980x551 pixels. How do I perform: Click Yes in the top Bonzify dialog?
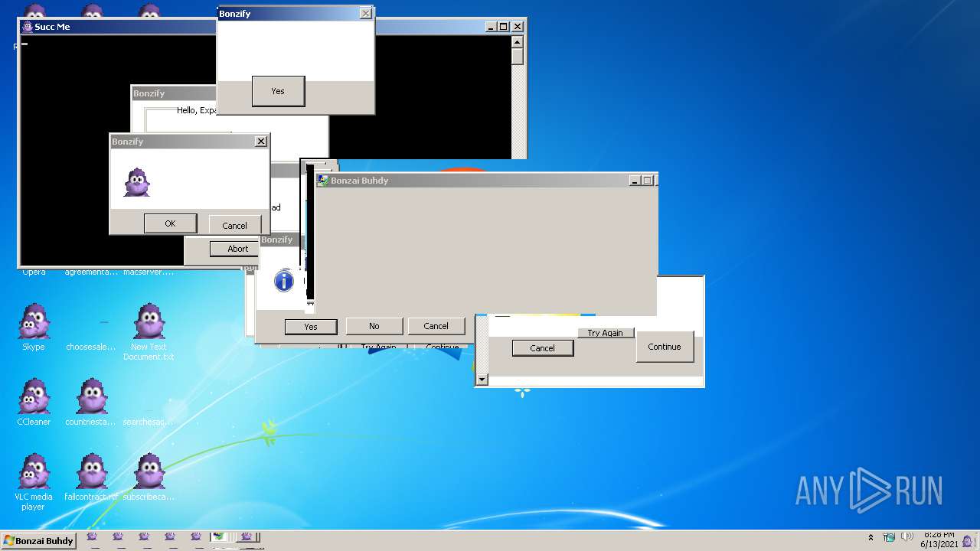(278, 91)
